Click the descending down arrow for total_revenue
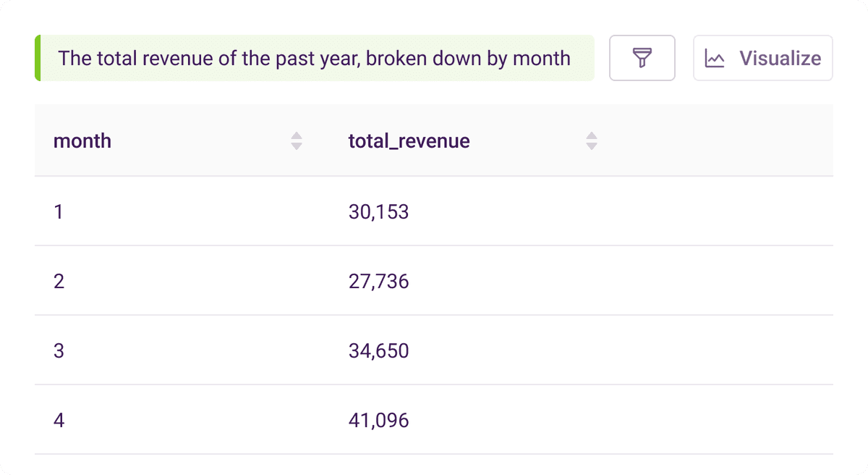The height and width of the screenshot is (475, 868). (x=592, y=146)
